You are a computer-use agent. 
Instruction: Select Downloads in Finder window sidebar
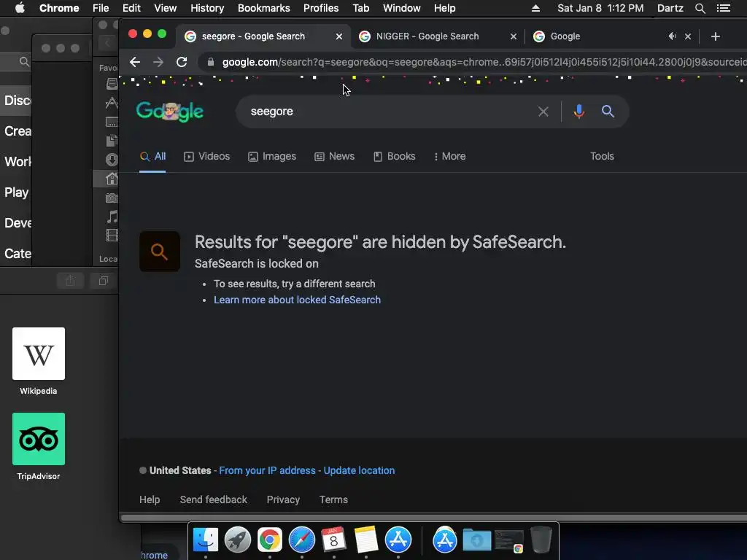(x=112, y=160)
